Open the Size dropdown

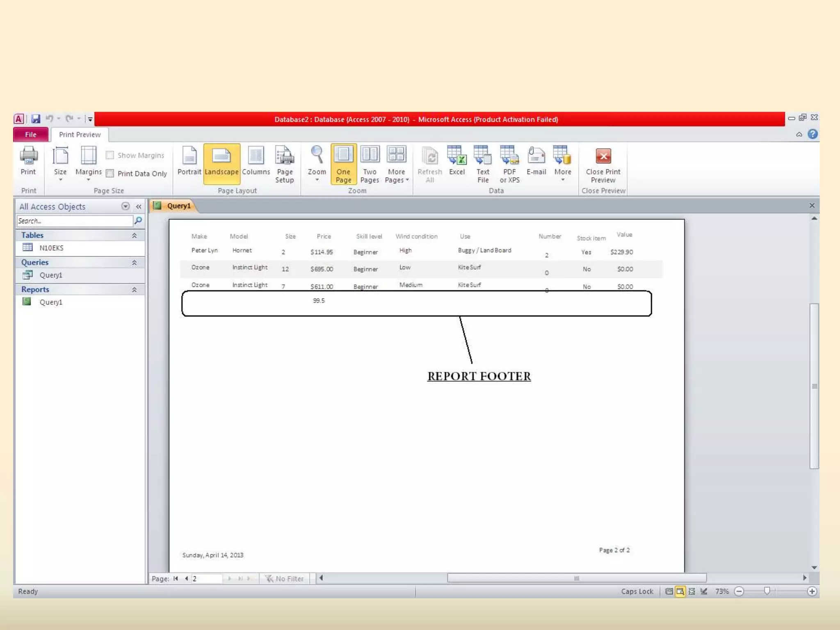point(60,163)
